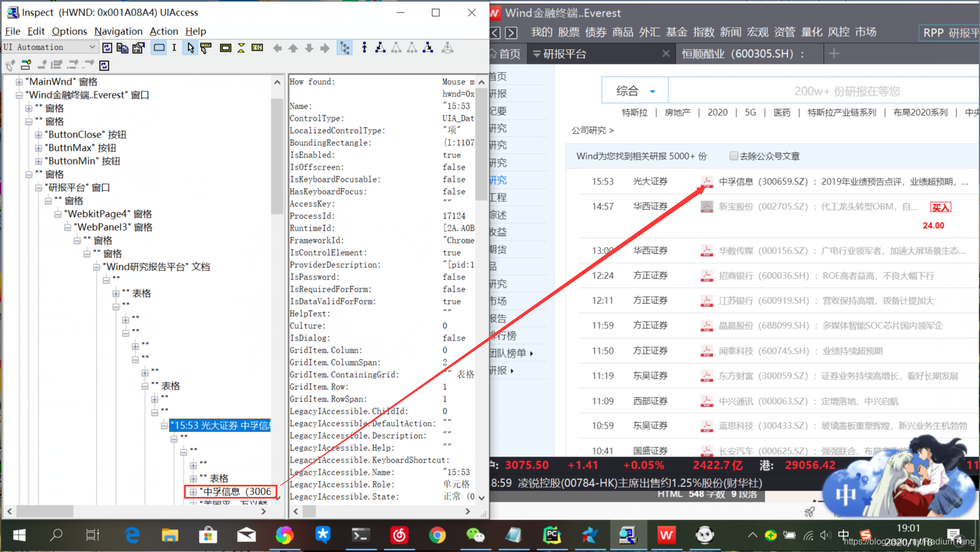The image size is (980, 552).
Task: Collapse the "研报平台" 窗口 tree node
Action: (x=39, y=187)
